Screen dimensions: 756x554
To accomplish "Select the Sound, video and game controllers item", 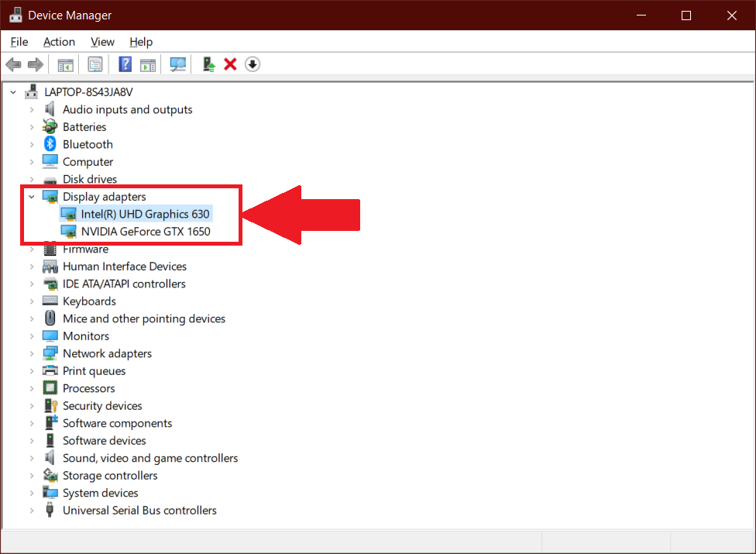I will [x=150, y=458].
